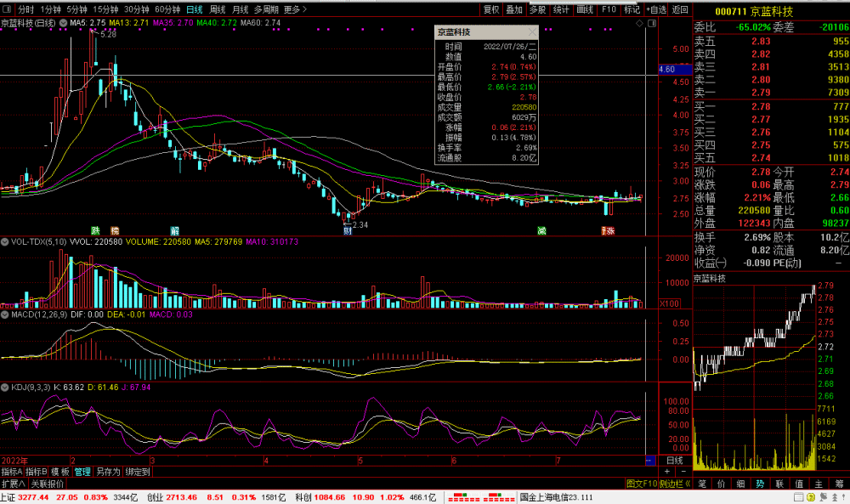
Task: Open the 复权 adjustment options
Action: tap(491, 9)
